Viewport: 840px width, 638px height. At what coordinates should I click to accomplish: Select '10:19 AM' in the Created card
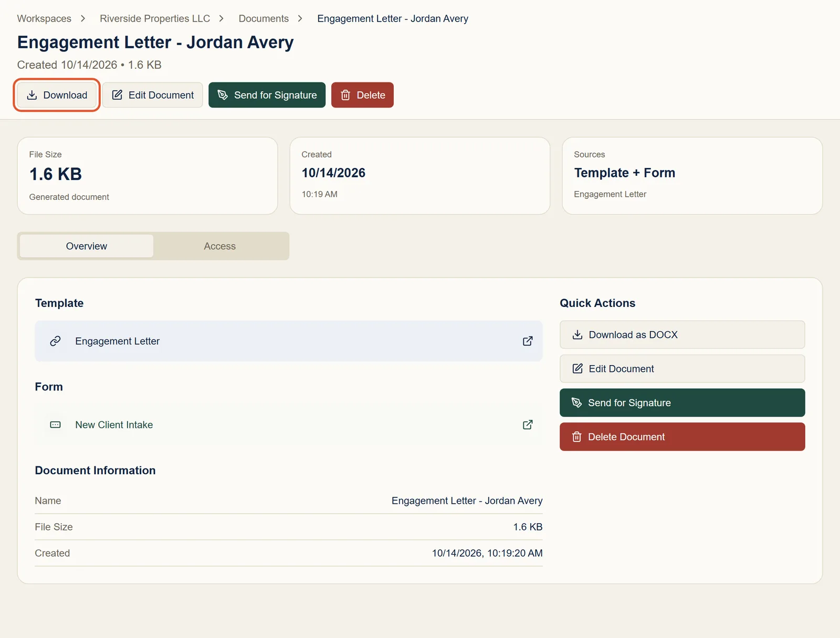[319, 194]
